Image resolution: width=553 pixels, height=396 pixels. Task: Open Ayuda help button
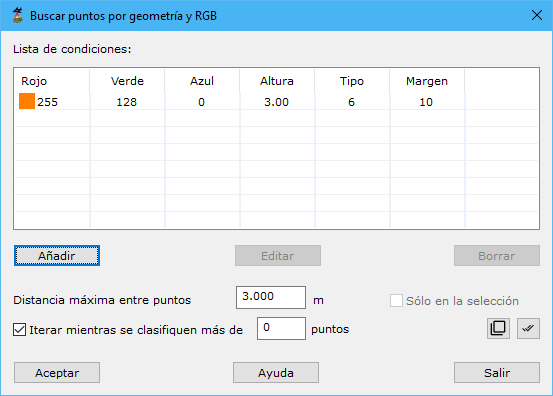pyautogui.click(x=276, y=373)
